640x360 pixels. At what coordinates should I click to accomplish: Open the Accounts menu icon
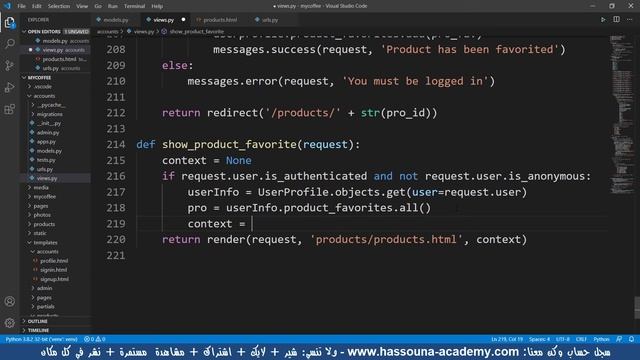(9, 301)
